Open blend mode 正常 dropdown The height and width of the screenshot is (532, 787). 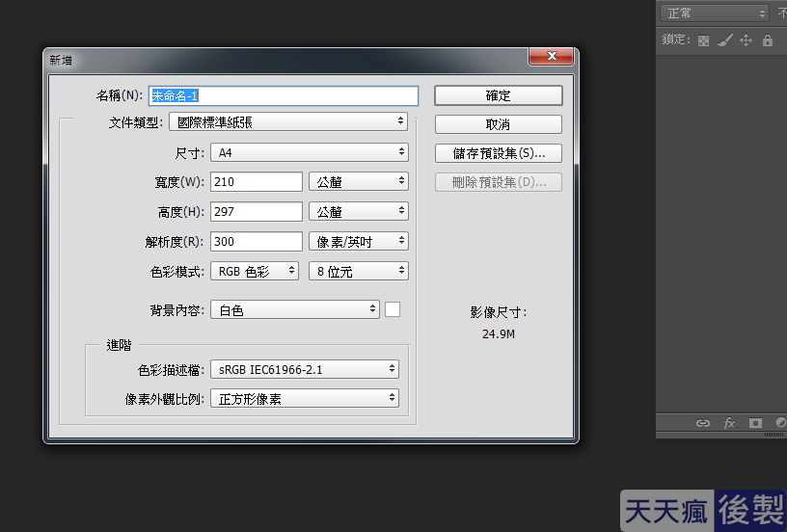pos(715,13)
